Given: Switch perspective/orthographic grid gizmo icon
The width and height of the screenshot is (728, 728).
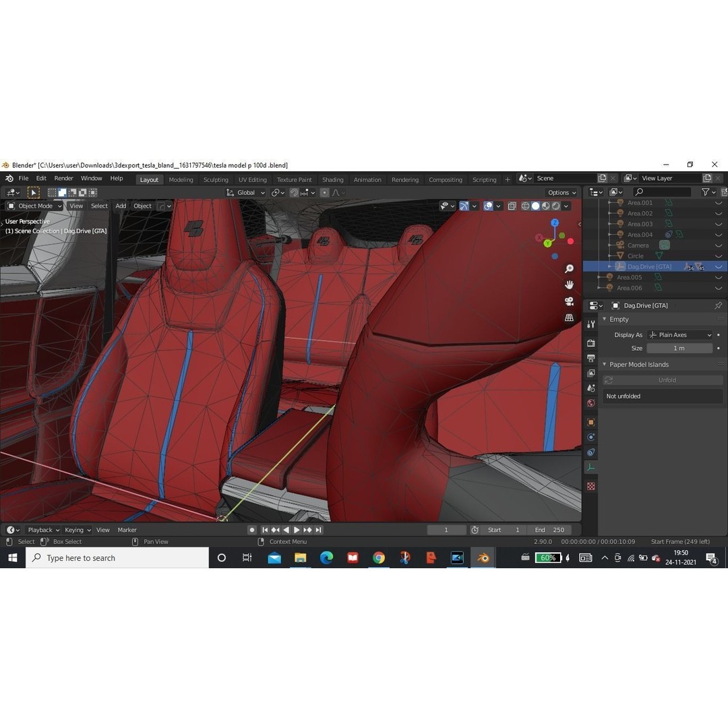Looking at the screenshot, I should coord(569,317).
